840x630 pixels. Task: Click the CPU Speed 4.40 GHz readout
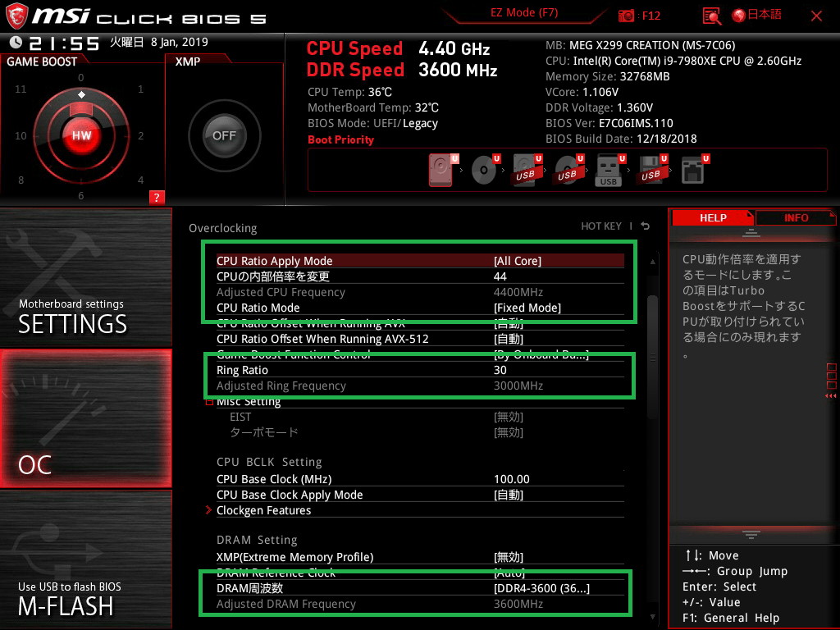(398, 48)
